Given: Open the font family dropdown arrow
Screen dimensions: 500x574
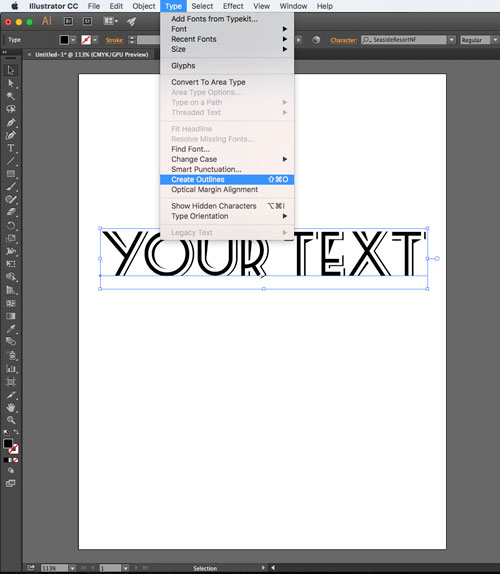Looking at the screenshot, I should 452,40.
